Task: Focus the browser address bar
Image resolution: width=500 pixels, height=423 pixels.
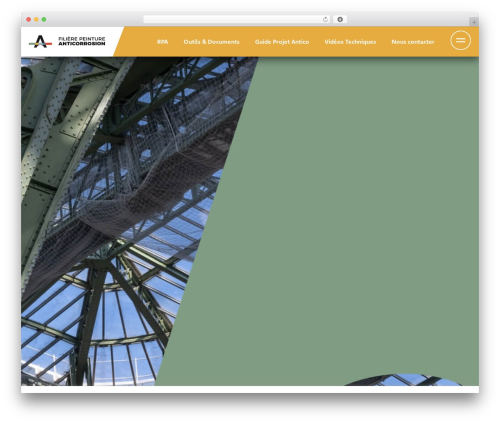Action: tap(236, 20)
